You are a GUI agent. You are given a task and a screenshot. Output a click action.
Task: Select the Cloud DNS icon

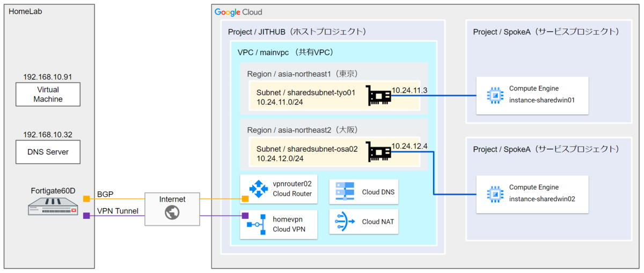[344, 192]
